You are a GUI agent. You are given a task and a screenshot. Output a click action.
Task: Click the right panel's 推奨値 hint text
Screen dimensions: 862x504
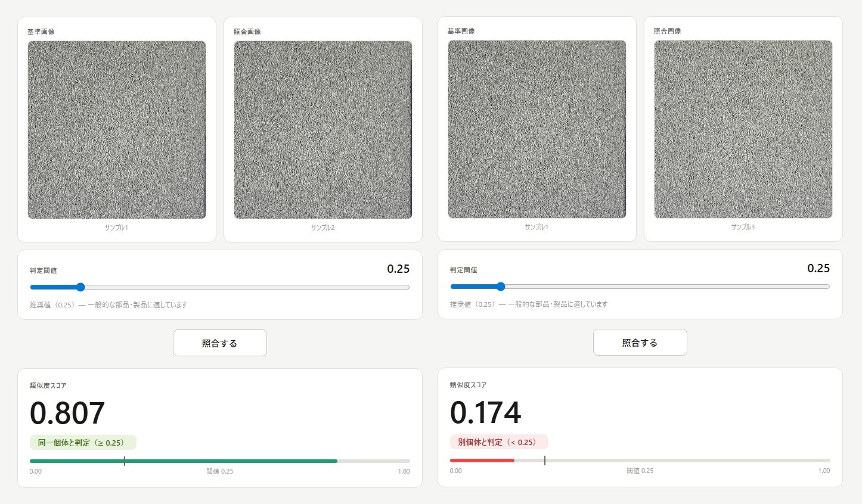529,304
